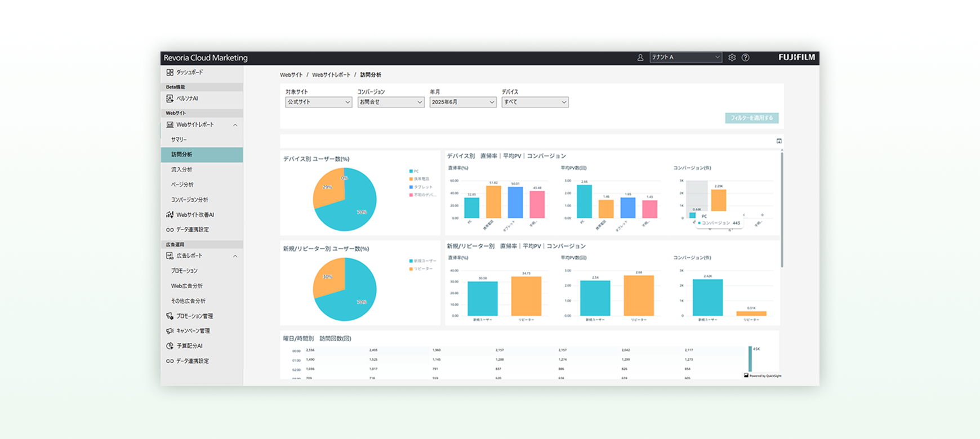Open the テナント A tenant dropdown

tap(685, 57)
